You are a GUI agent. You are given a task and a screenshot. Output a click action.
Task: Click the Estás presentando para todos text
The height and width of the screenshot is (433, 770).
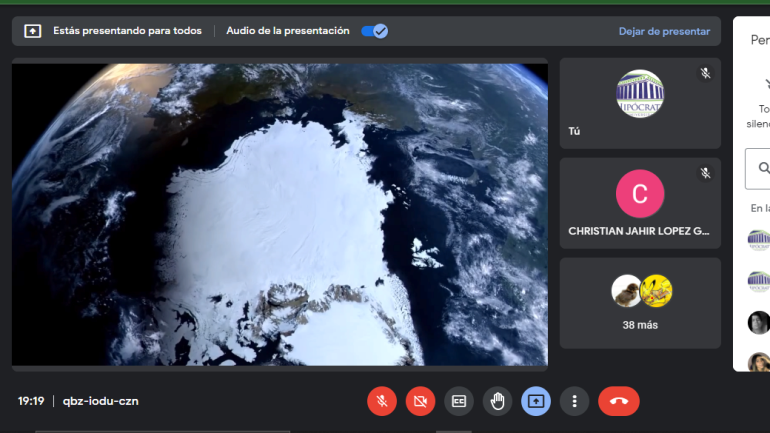click(127, 30)
